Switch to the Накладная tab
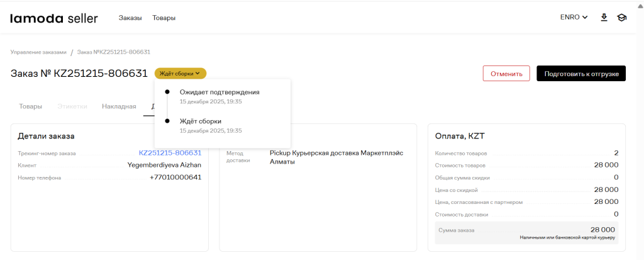The width and height of the screenshot is (644, 260). 119,106
